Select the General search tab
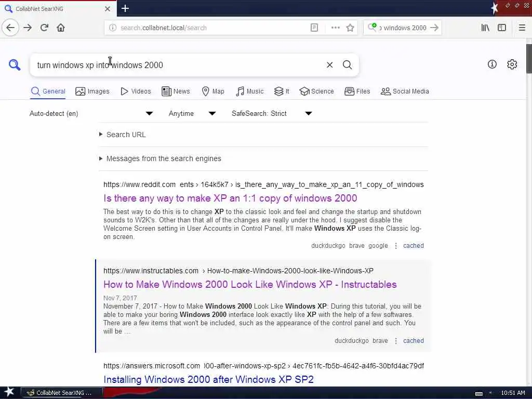 click(48, 91)
